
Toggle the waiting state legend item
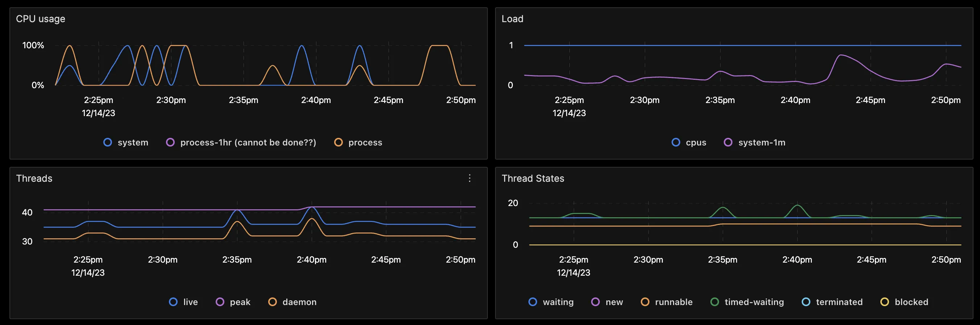click(x=551, y=302)
